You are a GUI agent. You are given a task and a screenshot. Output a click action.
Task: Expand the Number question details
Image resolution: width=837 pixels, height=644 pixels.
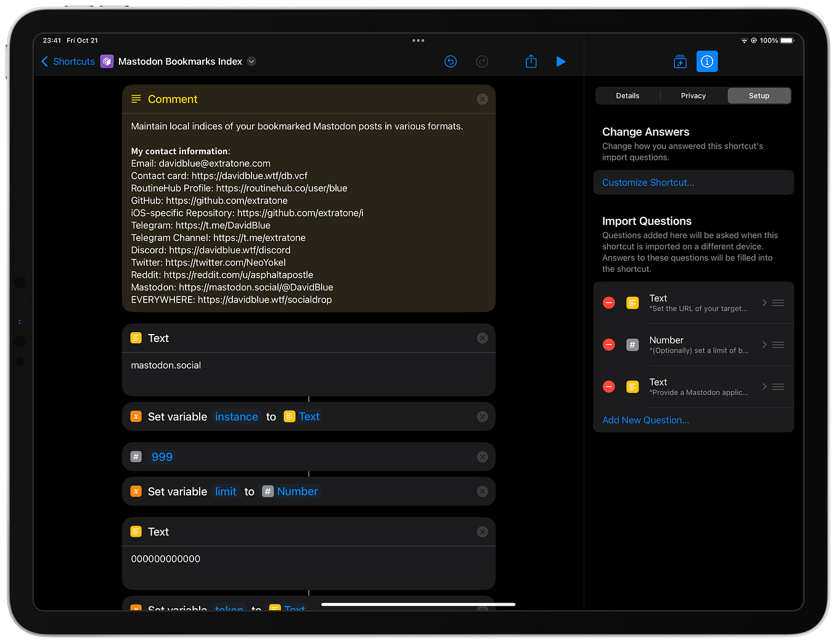click(764, 344)
